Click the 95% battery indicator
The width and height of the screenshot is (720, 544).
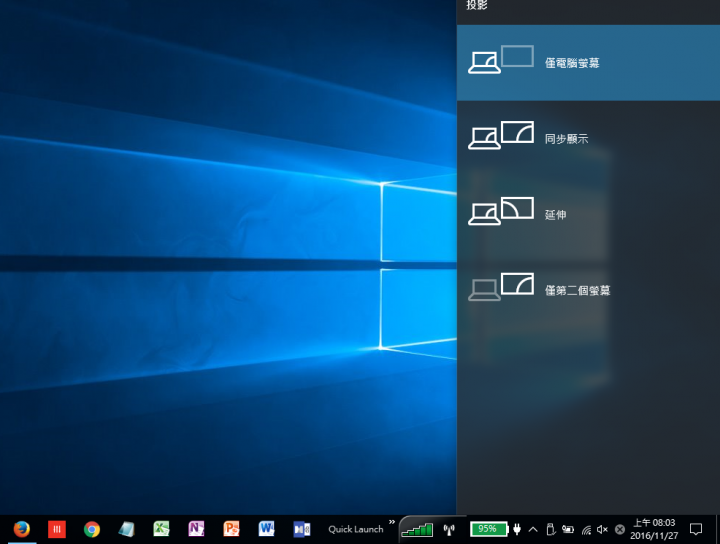pyautogui.click(x=489, y=529)
